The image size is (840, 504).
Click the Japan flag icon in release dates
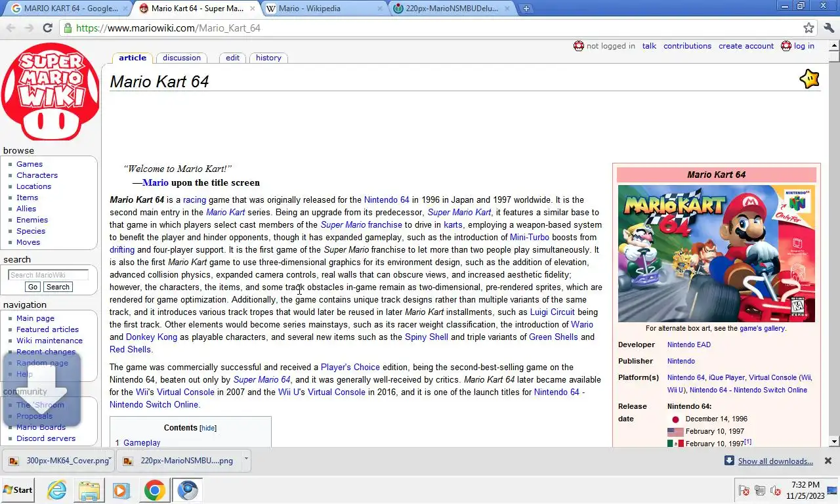[x=675, y=419]
